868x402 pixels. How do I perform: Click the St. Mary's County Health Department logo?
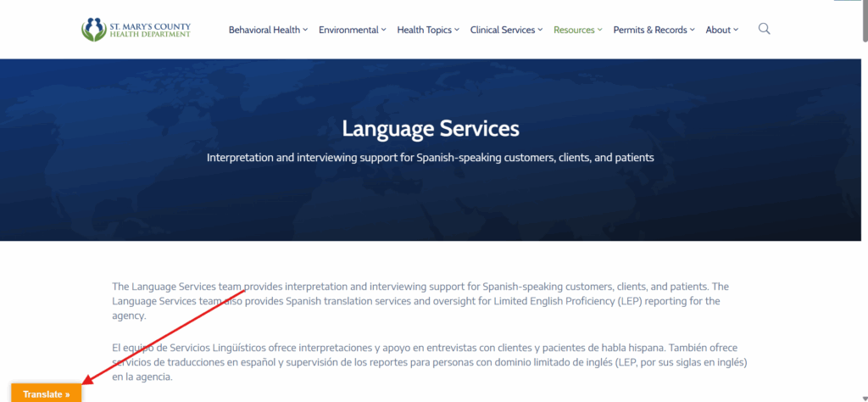click(x=136, y=30)
